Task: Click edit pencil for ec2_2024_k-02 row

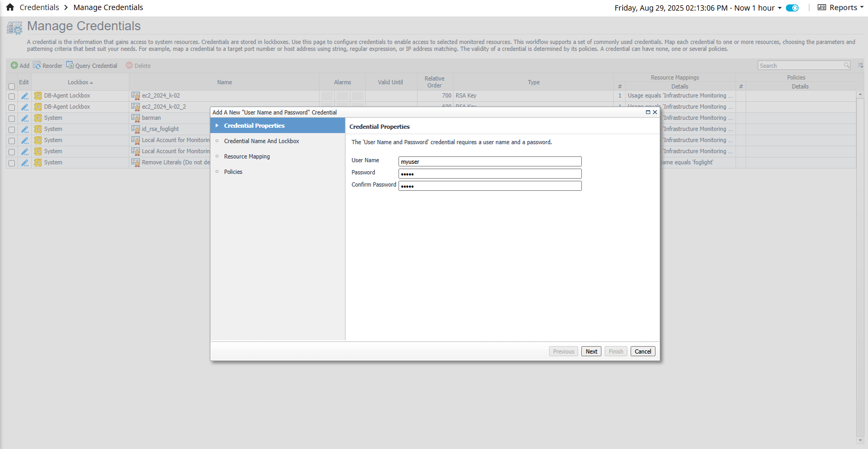Action: (24, 96)
